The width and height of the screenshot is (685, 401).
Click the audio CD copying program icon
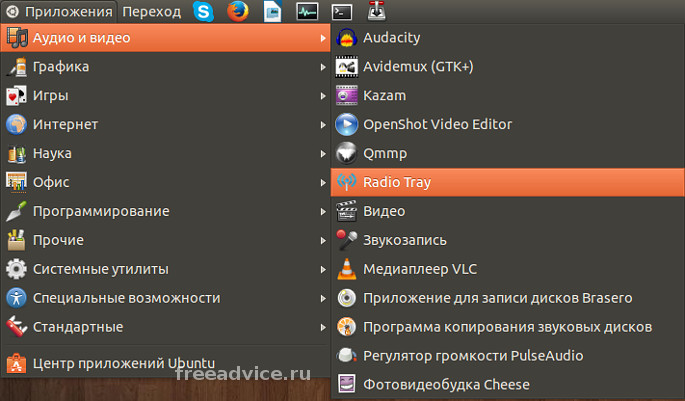tap(346, 327)
